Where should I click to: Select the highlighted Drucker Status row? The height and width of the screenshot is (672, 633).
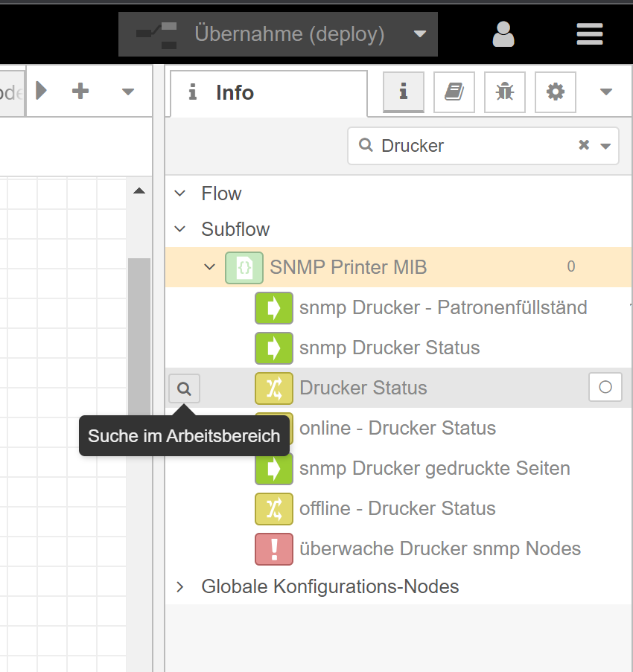pyautogui.click(x=399, y=388)
